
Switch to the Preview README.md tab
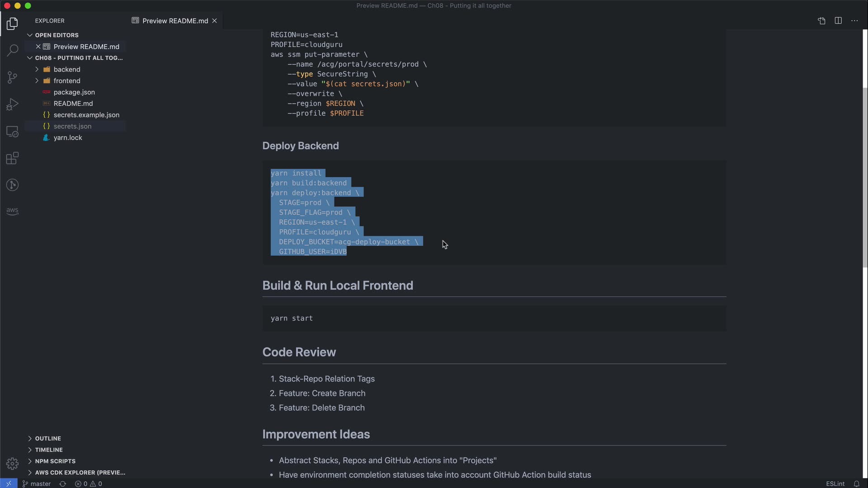tap(175, 21)
